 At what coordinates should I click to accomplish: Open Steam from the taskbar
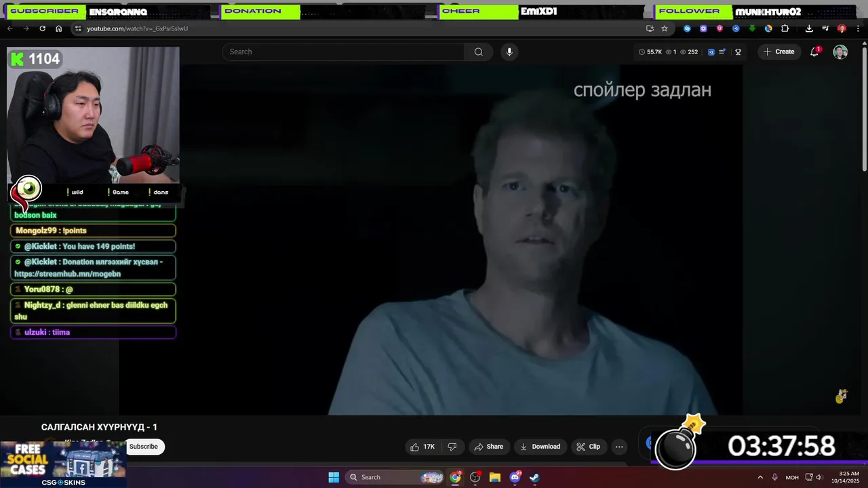(534, 477)
